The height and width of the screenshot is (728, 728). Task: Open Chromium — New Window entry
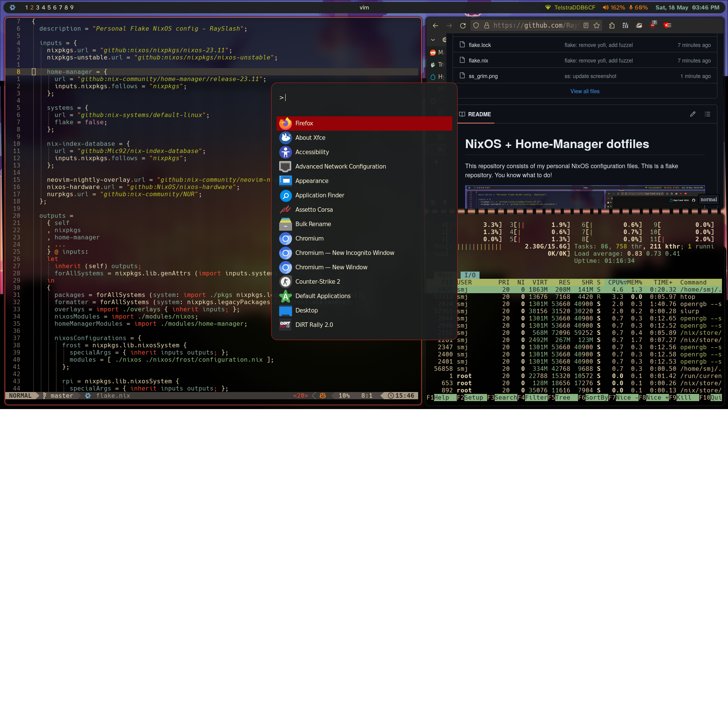[364, 267]
